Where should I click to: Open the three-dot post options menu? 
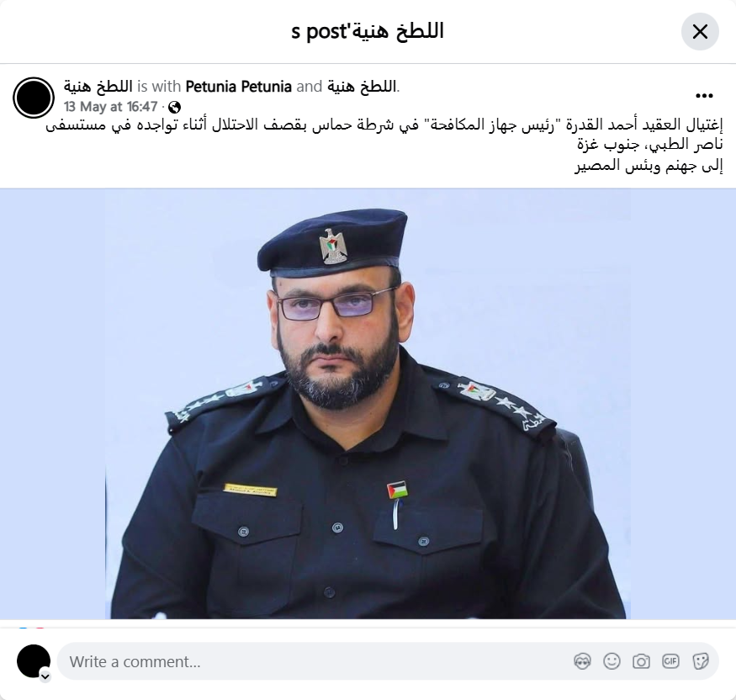click(704, 96)
